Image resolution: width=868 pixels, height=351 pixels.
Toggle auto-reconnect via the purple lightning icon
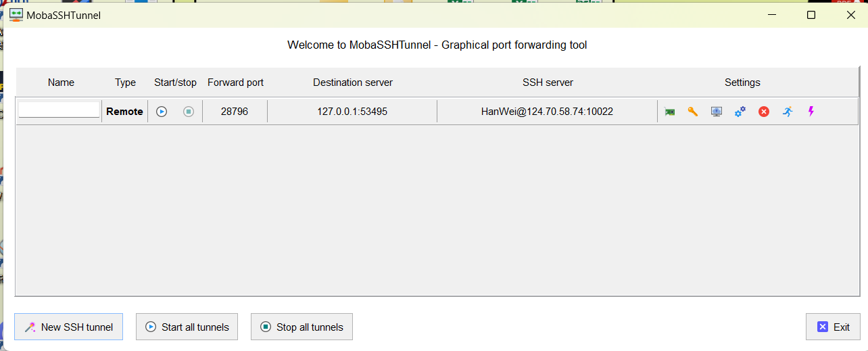811,112
